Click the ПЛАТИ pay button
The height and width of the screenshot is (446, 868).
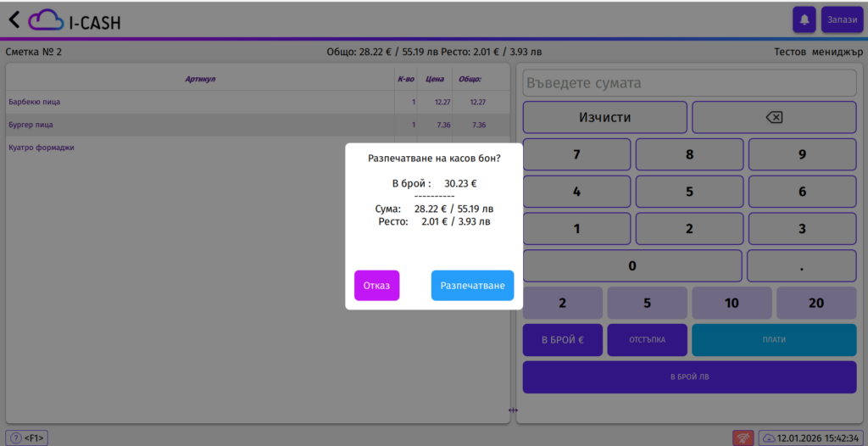point(773,340)
